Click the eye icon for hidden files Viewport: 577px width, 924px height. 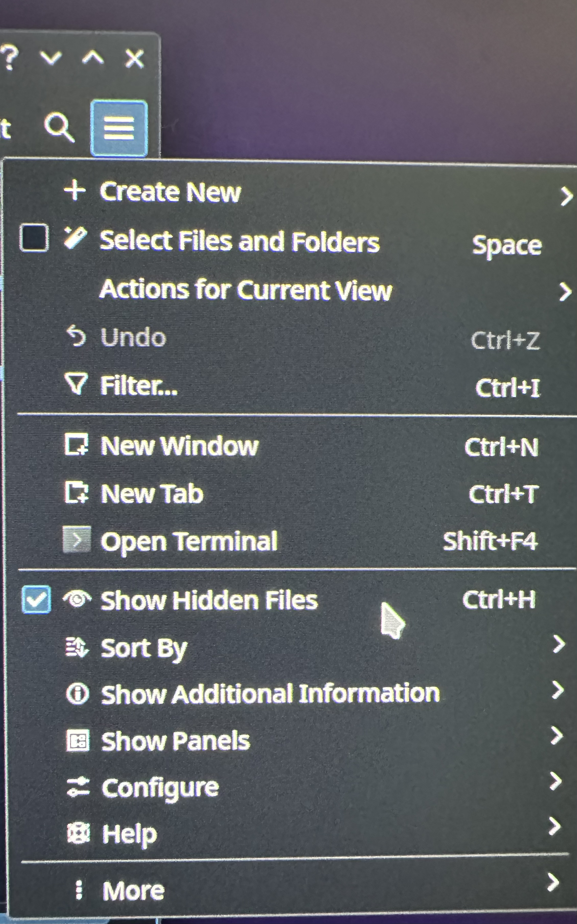(x=77, y=599)
